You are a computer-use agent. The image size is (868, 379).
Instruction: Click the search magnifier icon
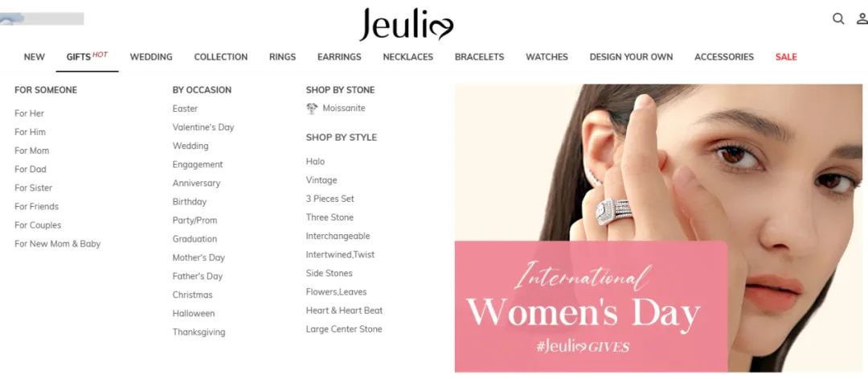(x=838, y=19)
